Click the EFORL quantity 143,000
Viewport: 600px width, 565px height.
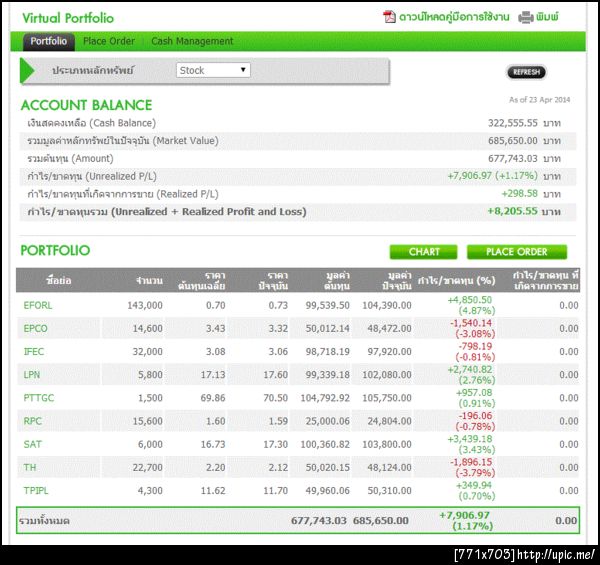click(145, 305)
